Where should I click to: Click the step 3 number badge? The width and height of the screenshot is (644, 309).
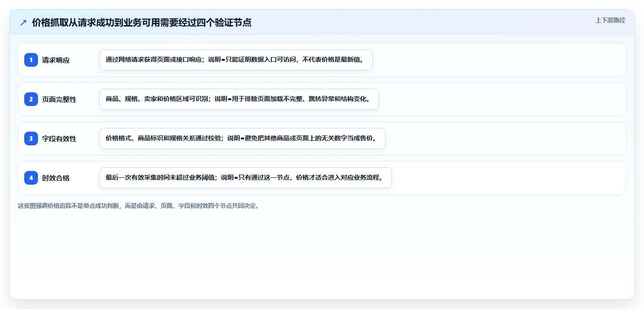(x=31, y=139)
